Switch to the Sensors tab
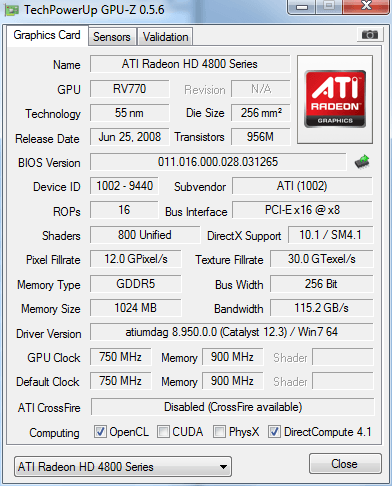 click(x=112, y=37)
